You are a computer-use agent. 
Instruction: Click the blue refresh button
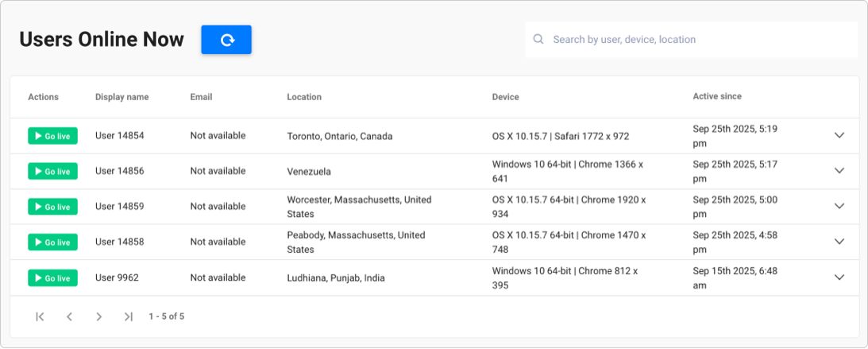pos(226,40)
